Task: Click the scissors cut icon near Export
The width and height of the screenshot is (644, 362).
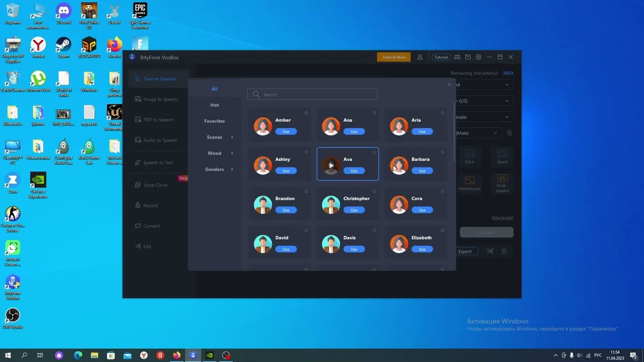Action: (x=490, y=251)
